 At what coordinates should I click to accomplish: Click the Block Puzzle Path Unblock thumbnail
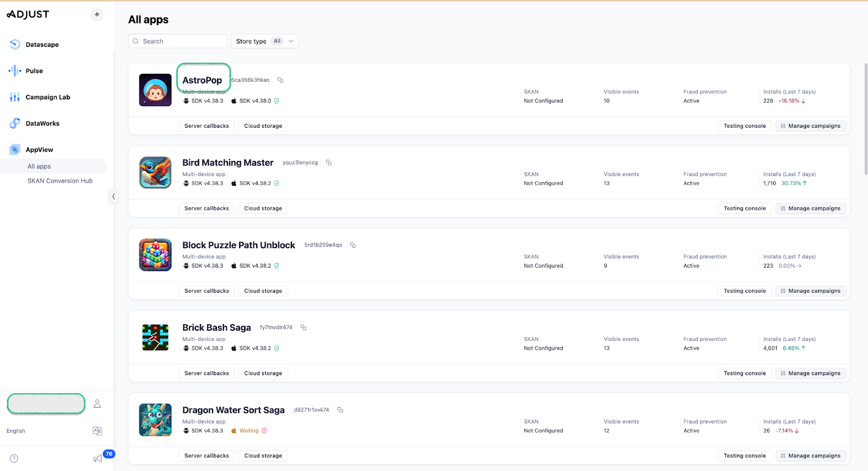coord(155,255)
